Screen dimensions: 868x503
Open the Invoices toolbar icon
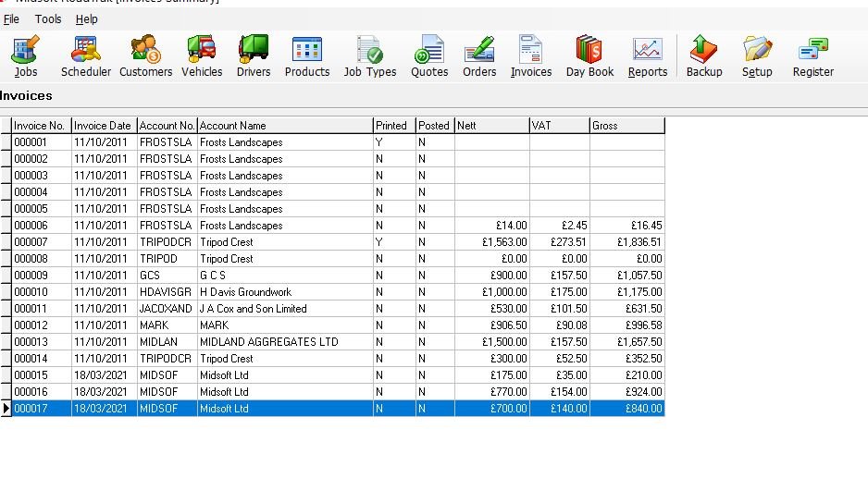pyautogui.click(x=531, y=55)
